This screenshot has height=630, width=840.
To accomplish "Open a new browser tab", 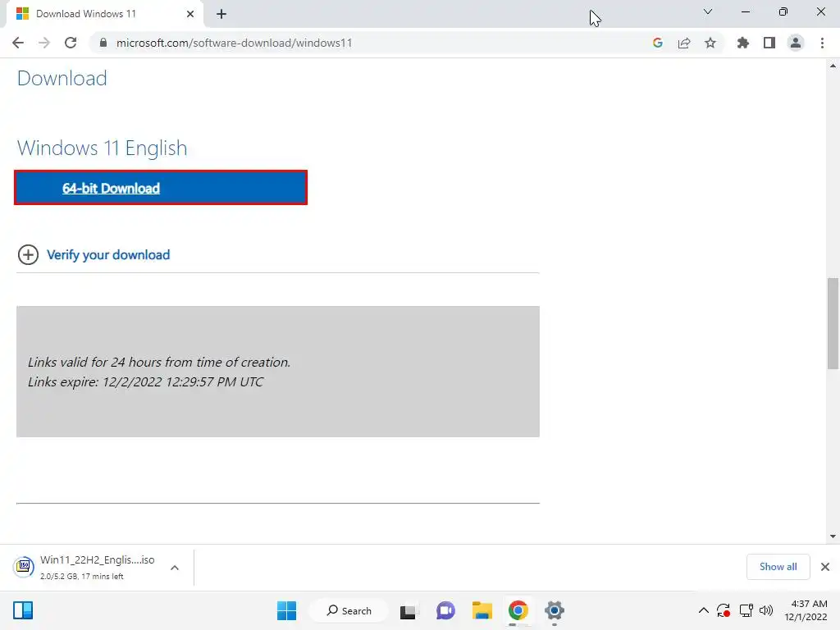I will [221, 14].
